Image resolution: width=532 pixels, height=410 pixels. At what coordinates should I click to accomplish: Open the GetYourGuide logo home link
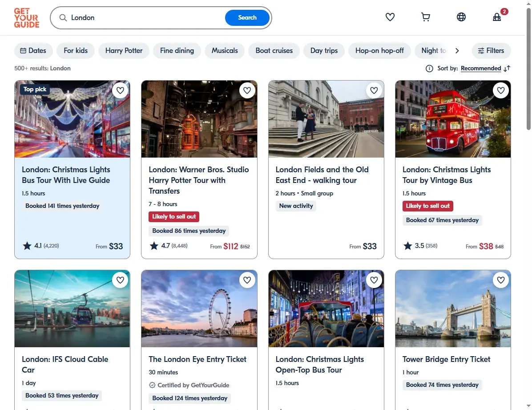pos(26,18)
